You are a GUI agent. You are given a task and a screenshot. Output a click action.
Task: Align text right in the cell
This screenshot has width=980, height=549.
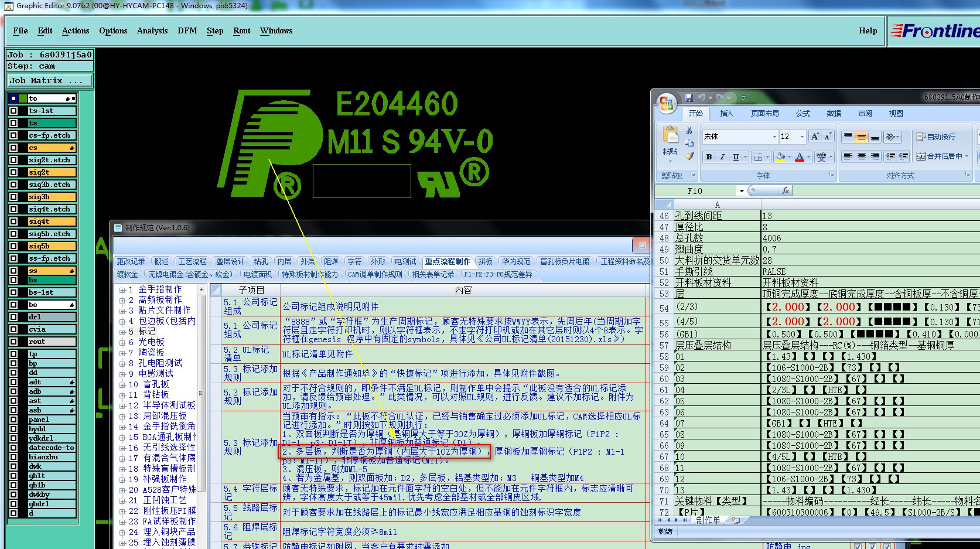[875, 156]
